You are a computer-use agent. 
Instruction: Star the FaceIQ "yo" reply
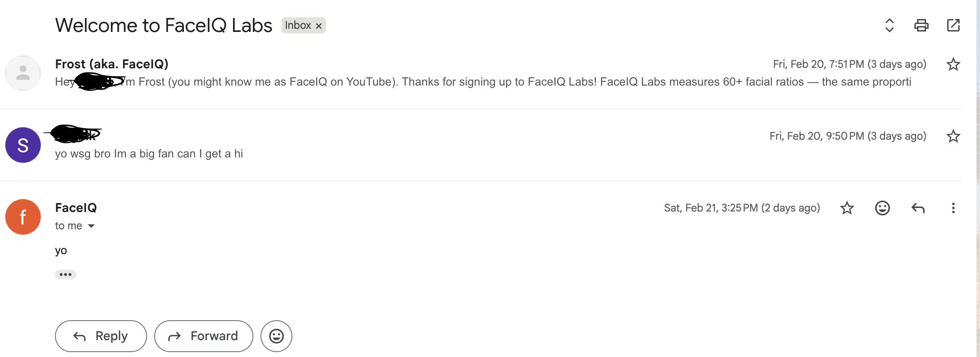(x=847, y=208)
